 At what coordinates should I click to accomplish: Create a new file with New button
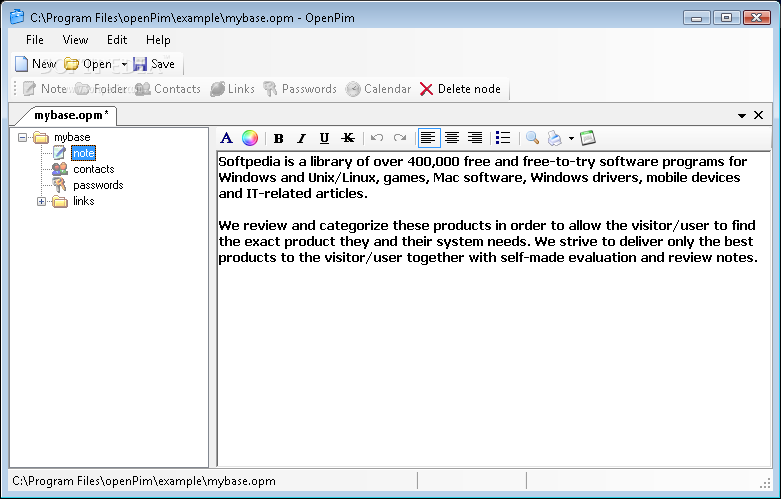click(35, 64)
